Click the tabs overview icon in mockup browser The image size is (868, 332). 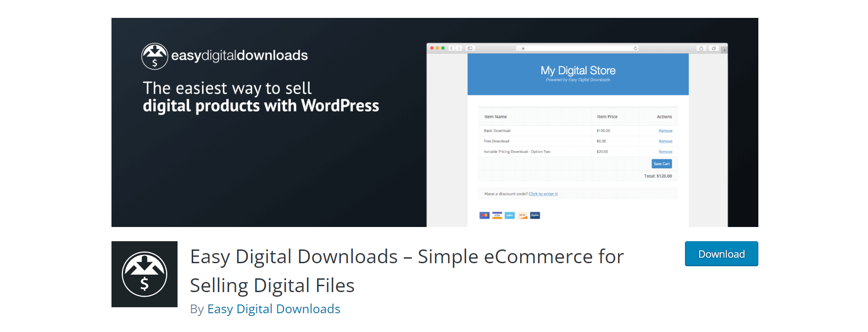coord(714,48)
